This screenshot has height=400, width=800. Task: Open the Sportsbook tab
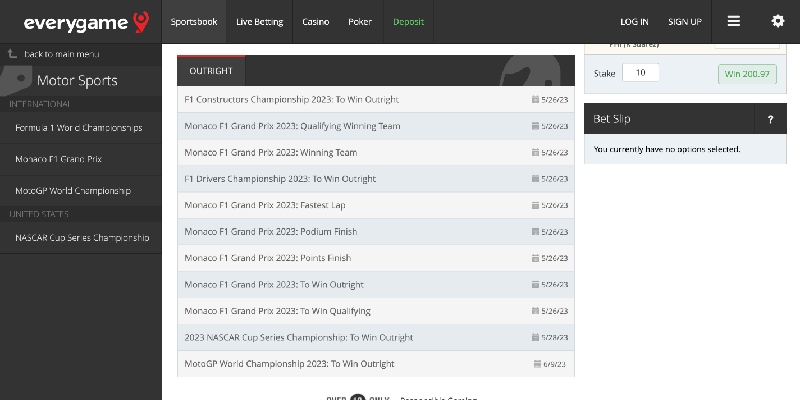194,21
